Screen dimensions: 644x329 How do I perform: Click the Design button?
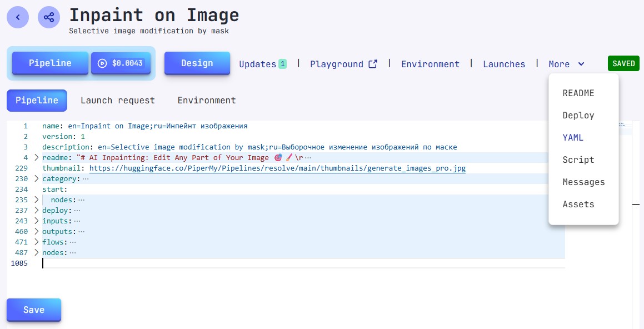[197, 63]
